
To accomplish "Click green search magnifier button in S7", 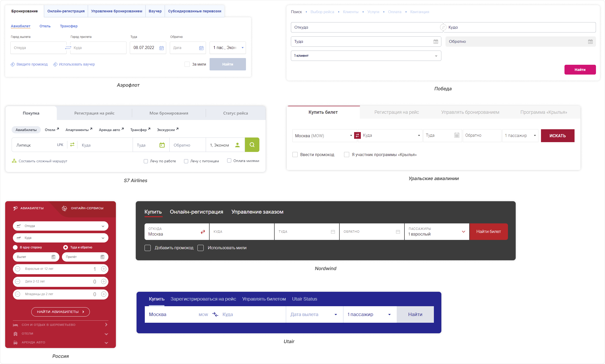I will 252,145.
